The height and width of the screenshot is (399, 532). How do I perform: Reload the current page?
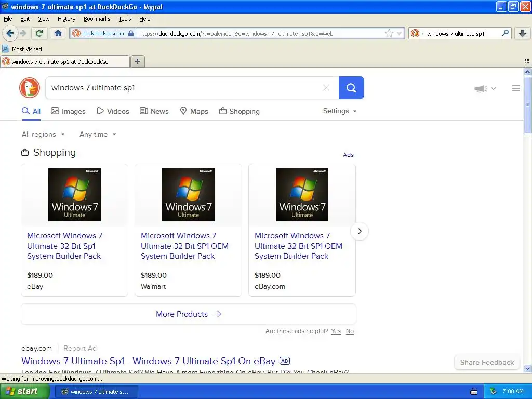[39, 33]
